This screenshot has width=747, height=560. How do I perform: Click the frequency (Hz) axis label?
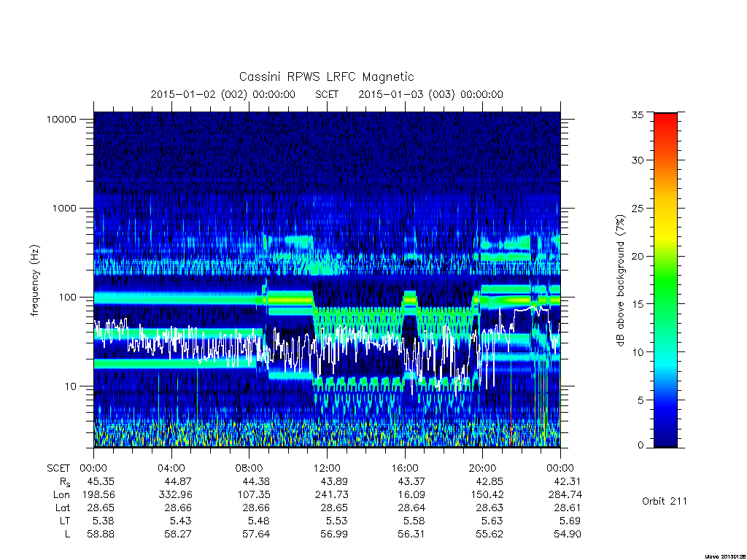pos(35,281)
